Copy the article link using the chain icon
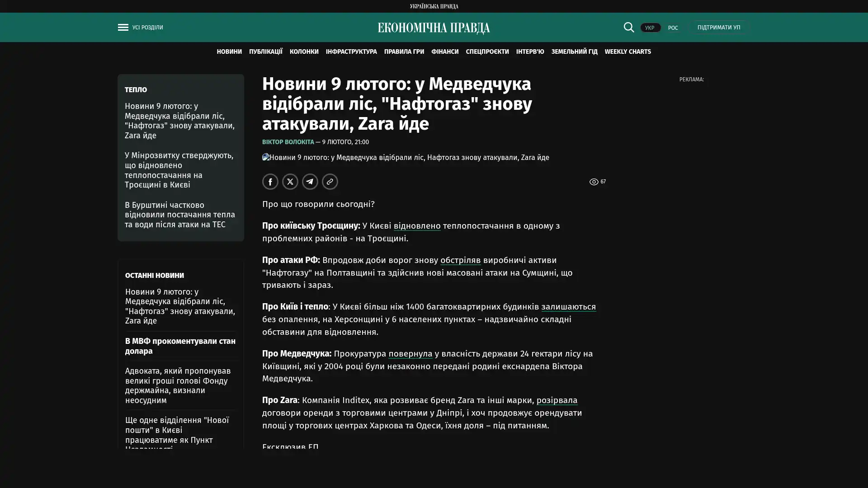Screen dimensions: 868x488 coord(330,182)
